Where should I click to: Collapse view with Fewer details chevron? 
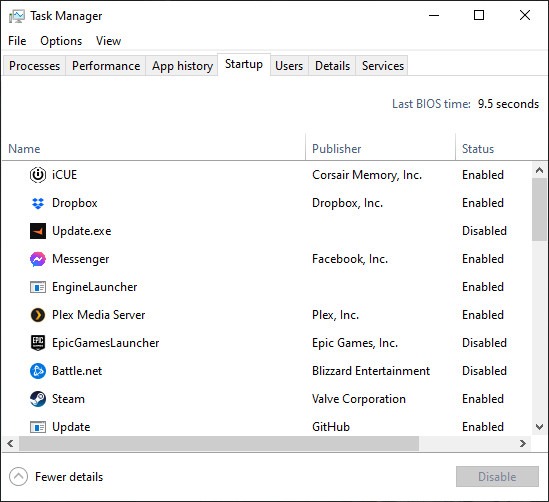[18, 476]
